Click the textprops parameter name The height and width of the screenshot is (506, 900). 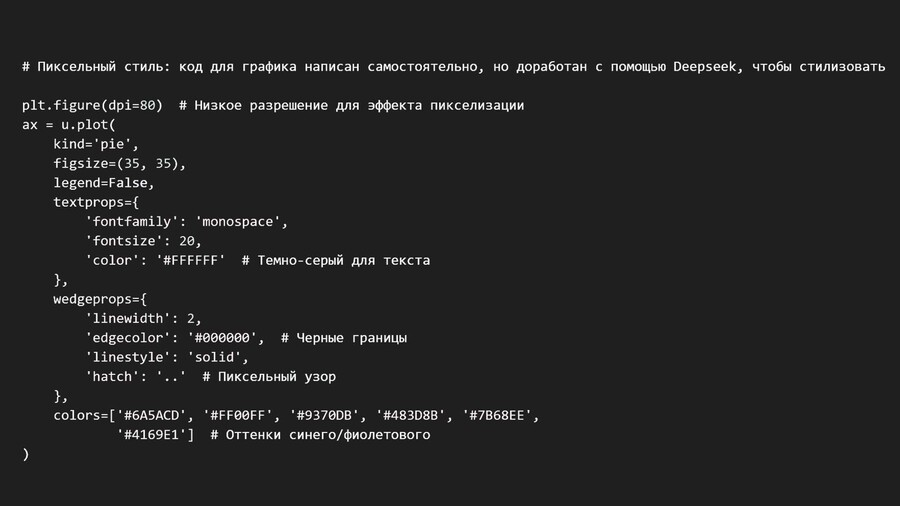tap(92, 202)
